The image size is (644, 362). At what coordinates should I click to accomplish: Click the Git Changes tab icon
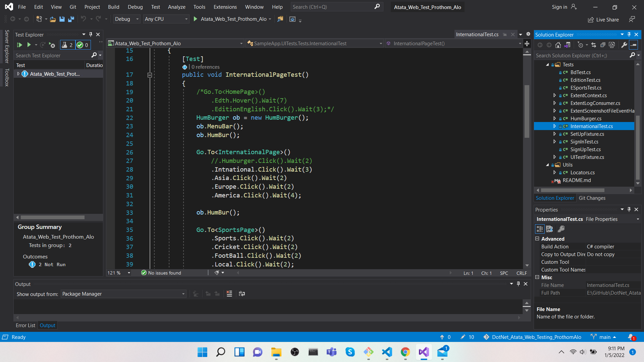click(592, 197)
